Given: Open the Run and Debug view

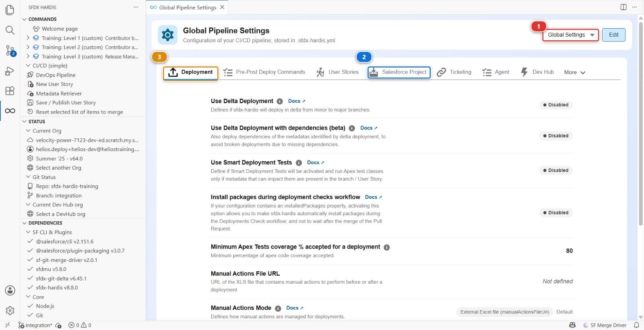Looking at the screenshot, I should pyautogui.click(x=10, y=71).
